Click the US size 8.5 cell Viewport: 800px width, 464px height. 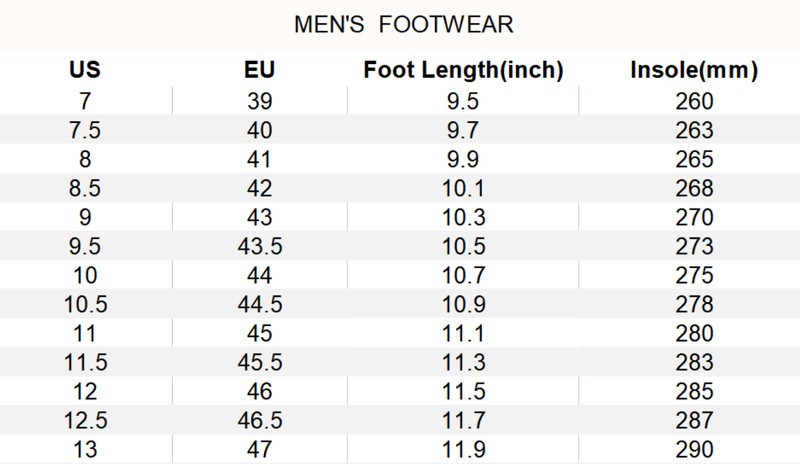pos(85,188)
